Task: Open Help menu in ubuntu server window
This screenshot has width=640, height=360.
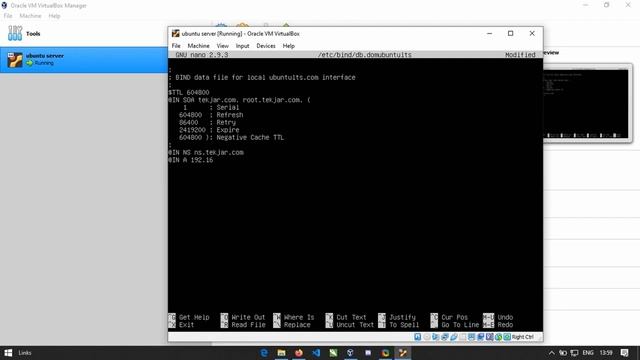Action: point(289,46)
